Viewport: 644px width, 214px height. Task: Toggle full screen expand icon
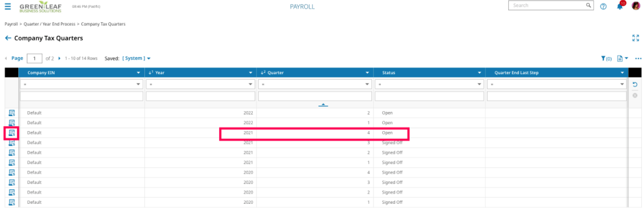click(635, 38)
